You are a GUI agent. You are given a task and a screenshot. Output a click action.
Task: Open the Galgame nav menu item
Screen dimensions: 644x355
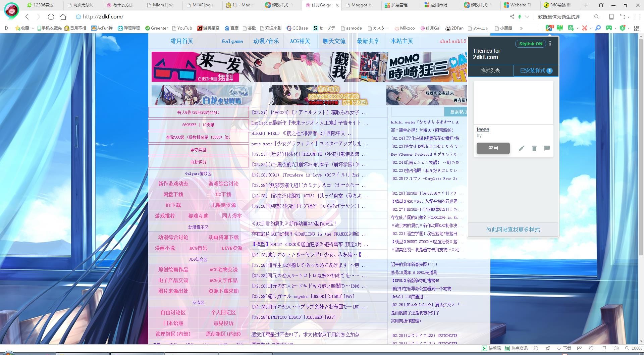tap(232, 41)
